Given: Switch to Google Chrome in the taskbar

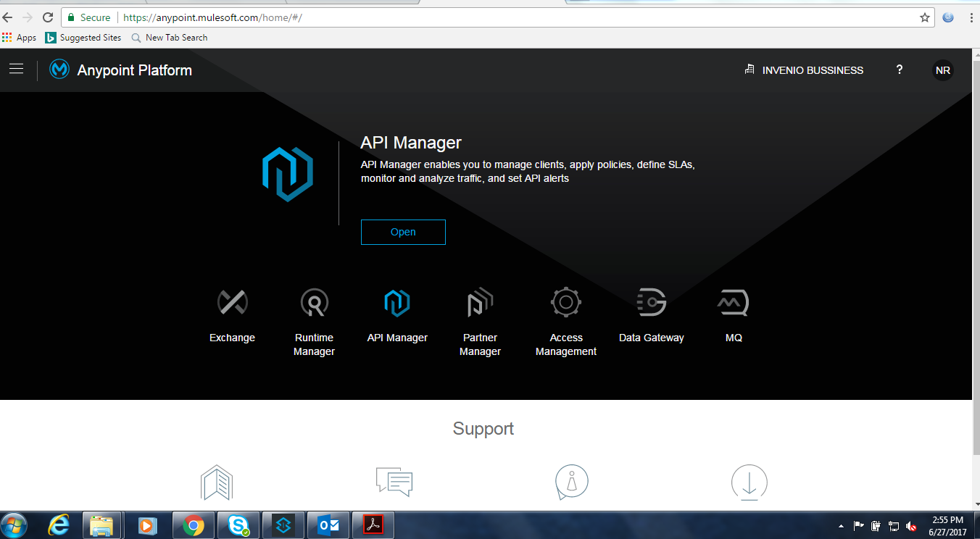Looking at the screenshot, I should 193,525.
